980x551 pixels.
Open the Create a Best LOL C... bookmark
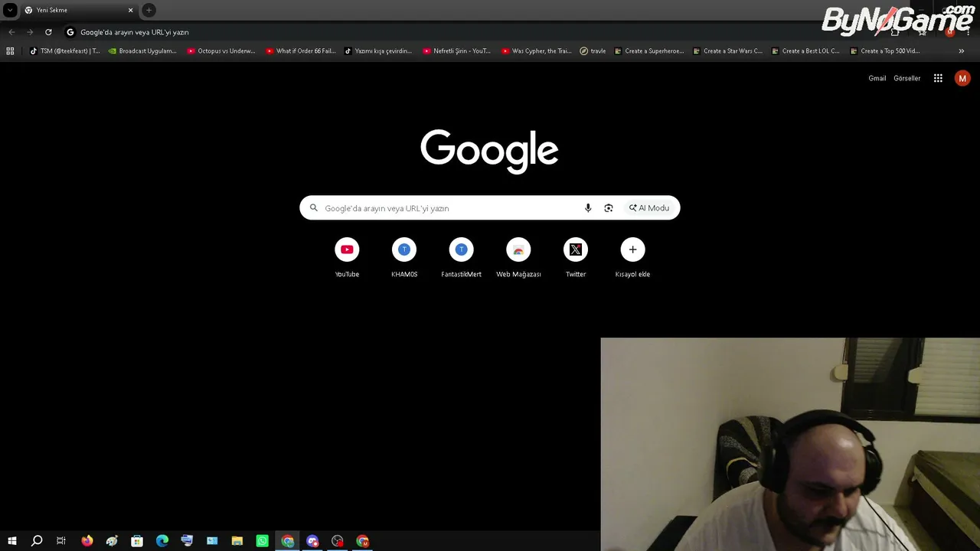(806, 51)
